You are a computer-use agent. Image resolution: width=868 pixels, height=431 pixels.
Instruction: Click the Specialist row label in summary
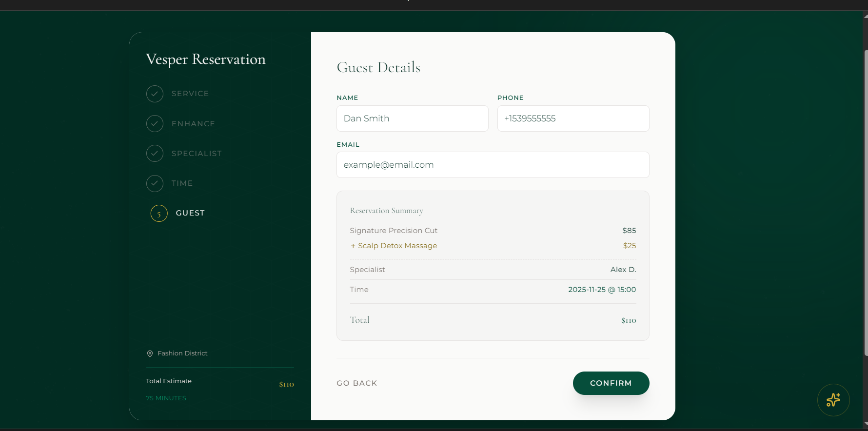(367, 270)
